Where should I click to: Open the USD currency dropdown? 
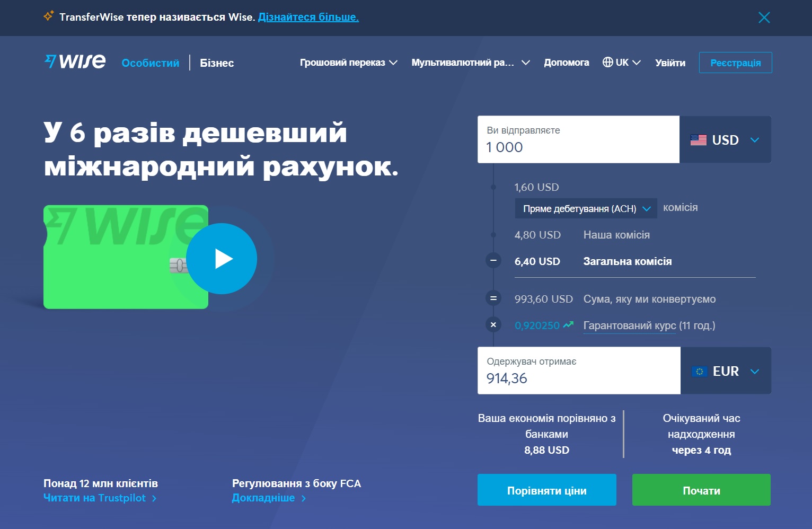coord(725,140)
